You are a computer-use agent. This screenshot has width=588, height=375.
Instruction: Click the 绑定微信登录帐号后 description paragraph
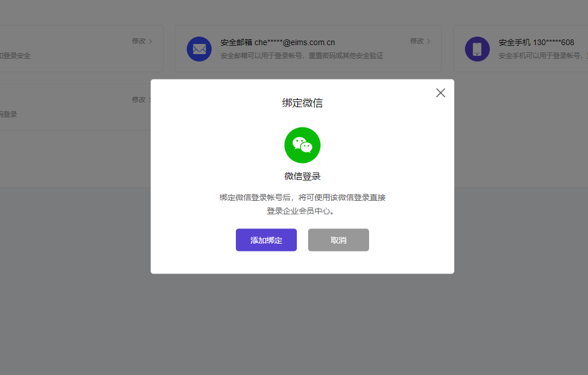[302, 204]
